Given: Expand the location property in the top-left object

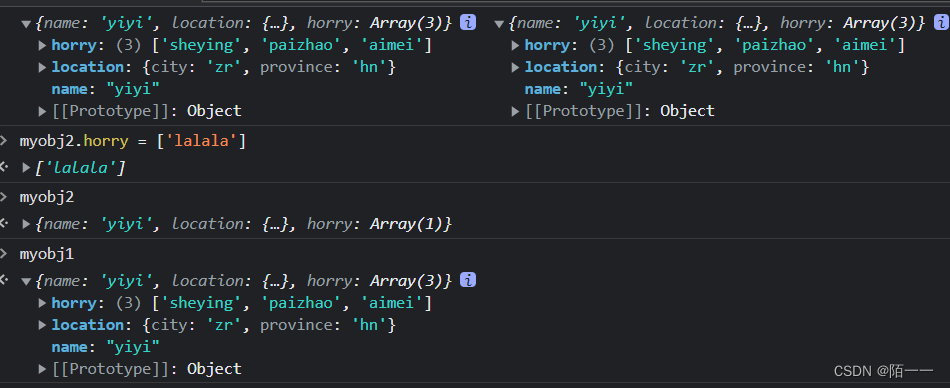Looking at the screenshot, I should pos(42,67).
